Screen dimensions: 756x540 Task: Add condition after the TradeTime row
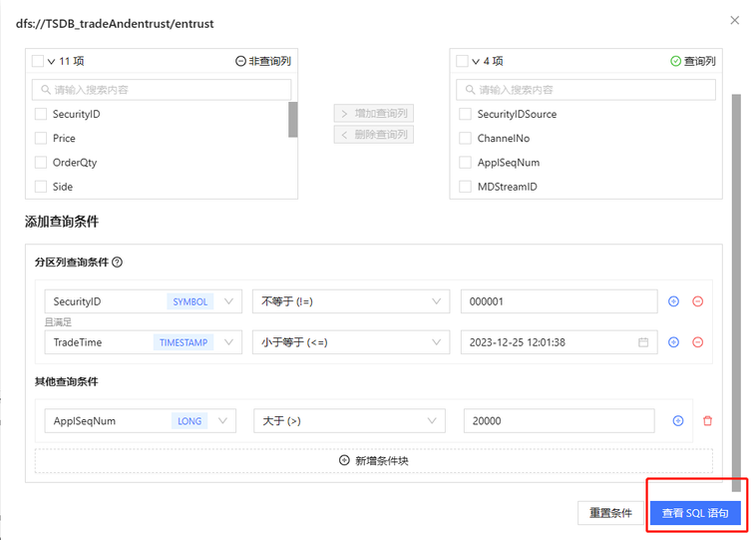coord(673,342)
